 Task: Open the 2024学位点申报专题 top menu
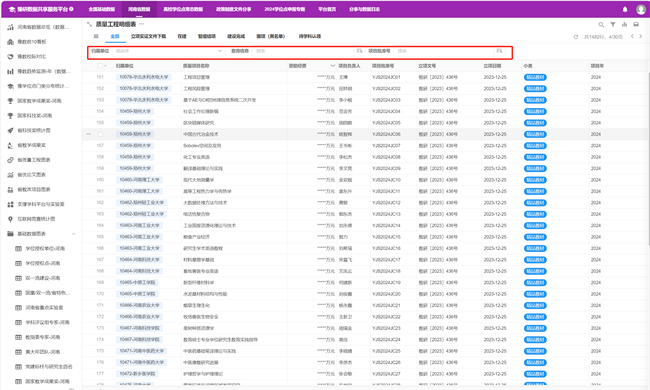tap(284, 9)
